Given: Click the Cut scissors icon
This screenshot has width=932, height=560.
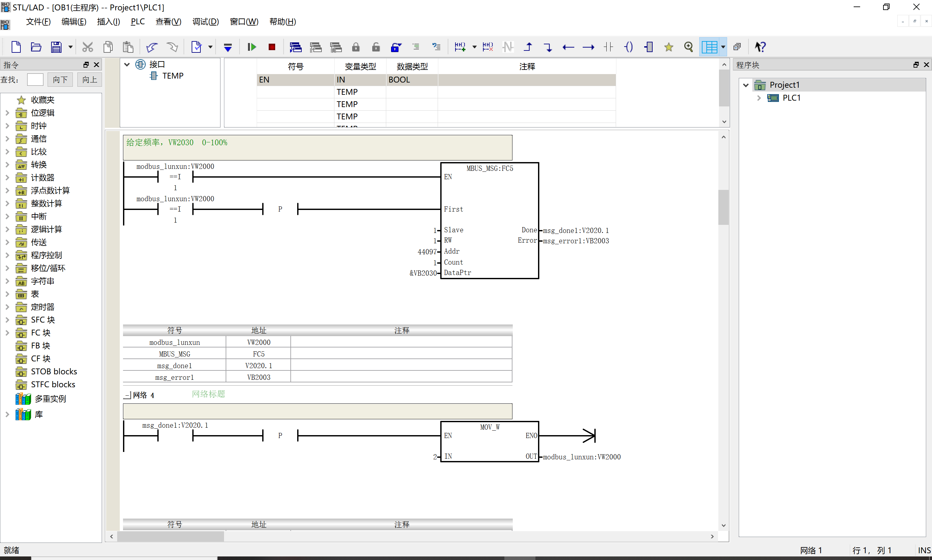Looking at the screenshot, I should pos(88,47).
